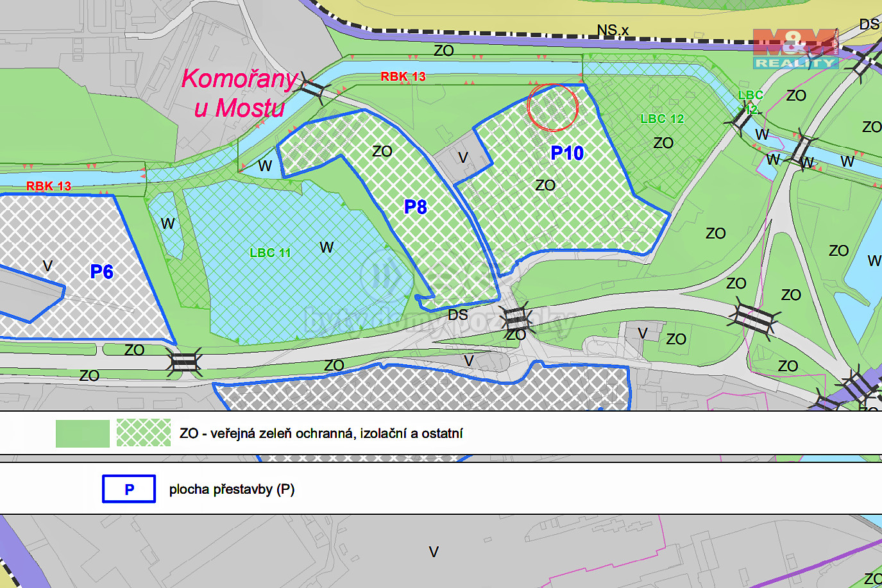The image size is (882, 588).
Task: Click the ZO label inside the P8 area
Action: click(x=382, y=151)
